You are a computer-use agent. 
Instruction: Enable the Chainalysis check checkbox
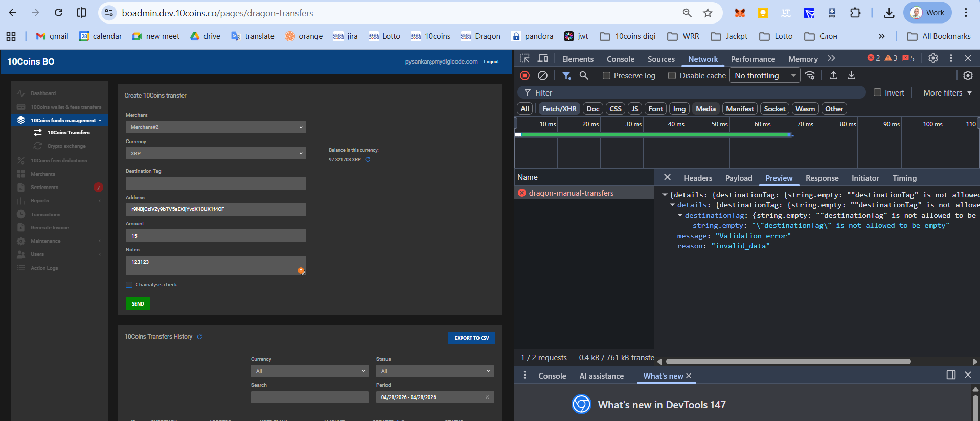click(129, 285)
